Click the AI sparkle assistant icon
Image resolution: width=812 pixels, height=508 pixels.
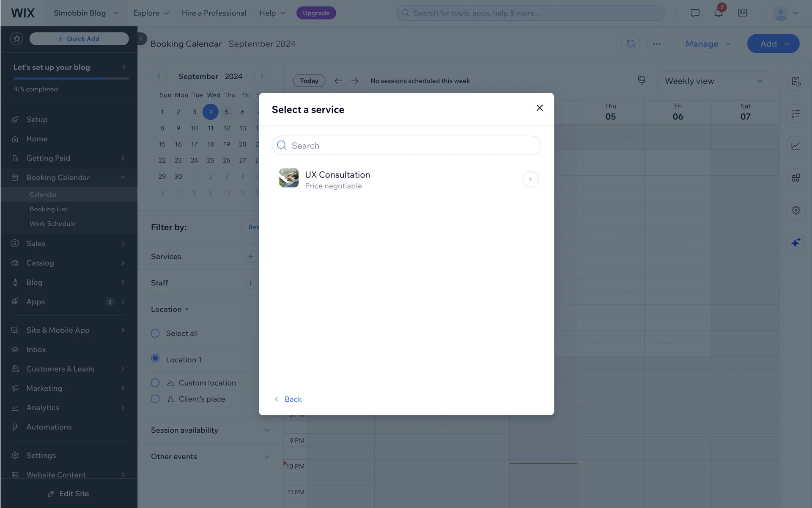(796, 243)
